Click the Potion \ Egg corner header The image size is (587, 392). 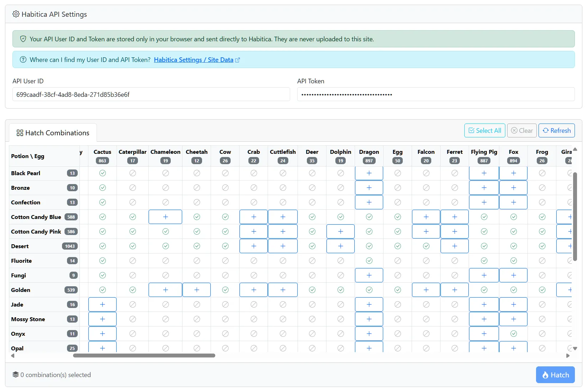44,156
